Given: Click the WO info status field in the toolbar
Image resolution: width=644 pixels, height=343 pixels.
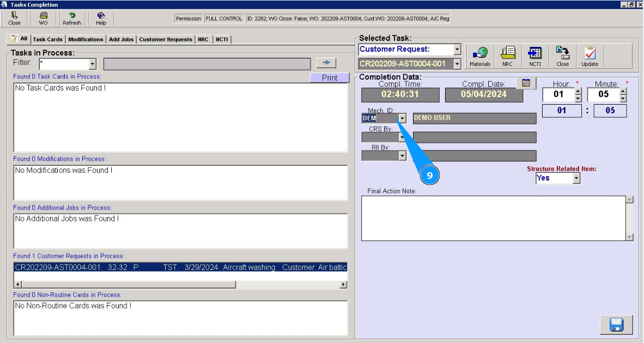Looking at the screenshot, I should pos(348,19).
